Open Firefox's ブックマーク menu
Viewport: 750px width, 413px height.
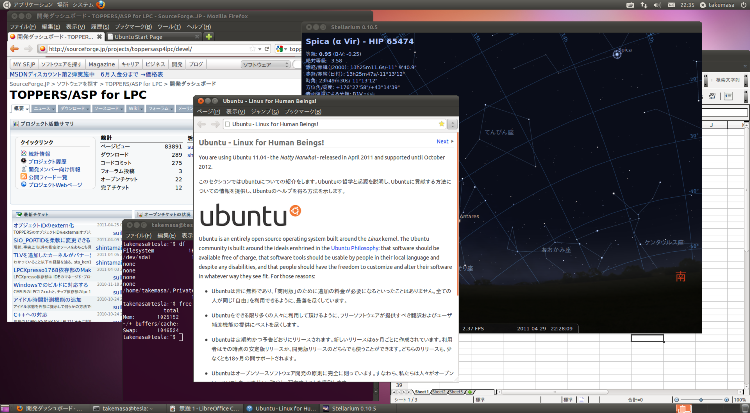coord(133,27)
